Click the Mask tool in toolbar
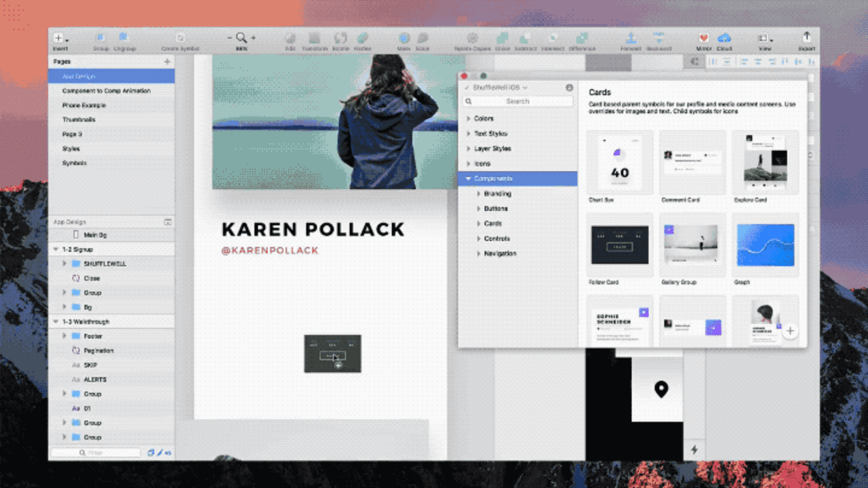868x488 pixels. point(403,39)
